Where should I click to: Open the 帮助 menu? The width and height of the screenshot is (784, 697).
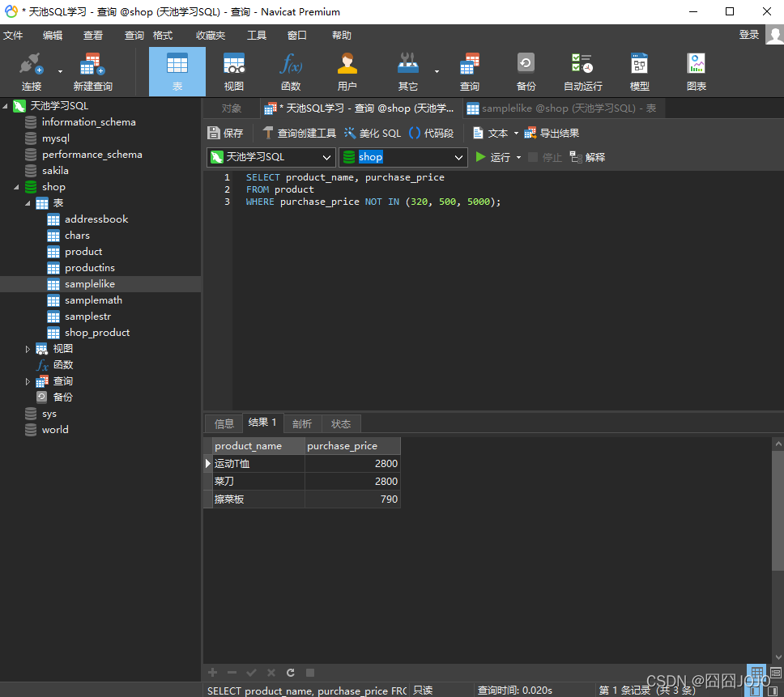(342, 36)
